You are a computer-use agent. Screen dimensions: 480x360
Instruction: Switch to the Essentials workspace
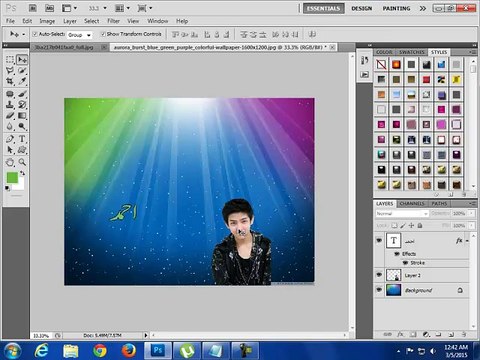tap(323, 8)
